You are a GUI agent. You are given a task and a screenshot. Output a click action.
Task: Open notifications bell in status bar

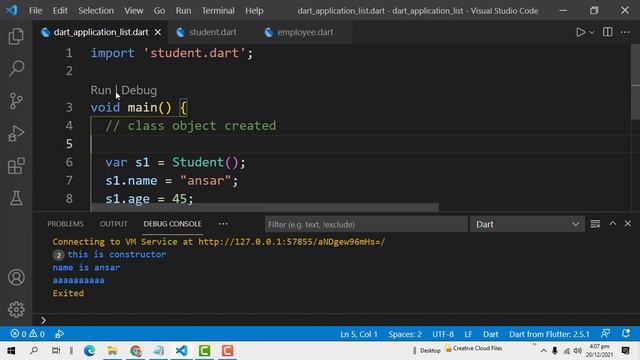click(x=626, y=333)
